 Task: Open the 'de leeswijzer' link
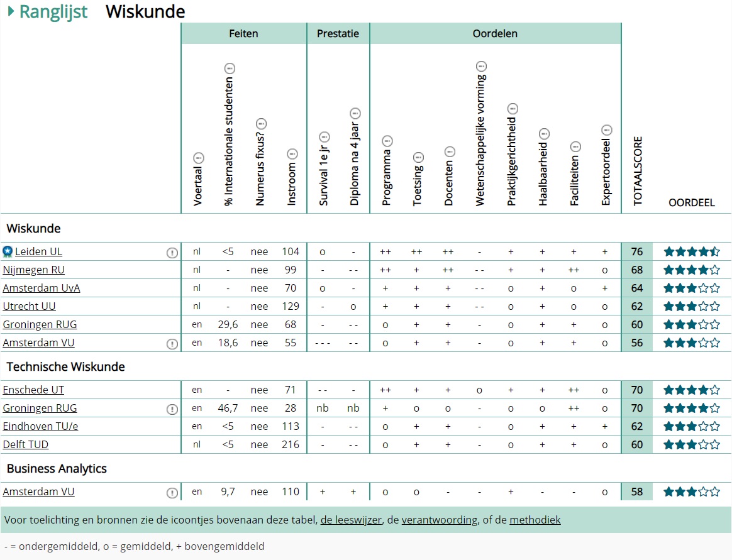click(x=351, y=520)
